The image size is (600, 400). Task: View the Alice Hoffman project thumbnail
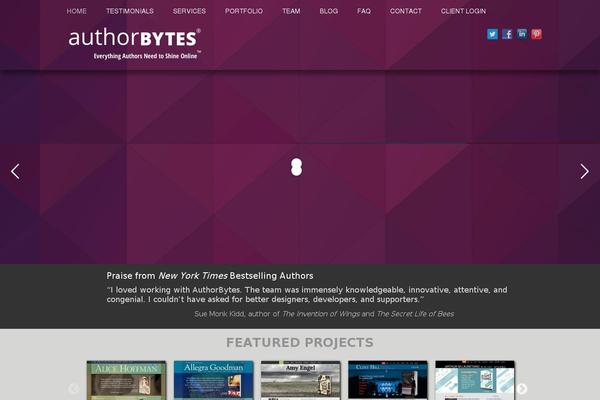[x=127, y=380]
